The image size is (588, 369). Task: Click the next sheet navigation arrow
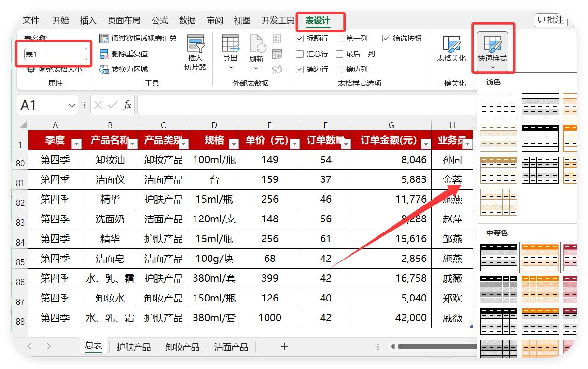tap(49, 346)
